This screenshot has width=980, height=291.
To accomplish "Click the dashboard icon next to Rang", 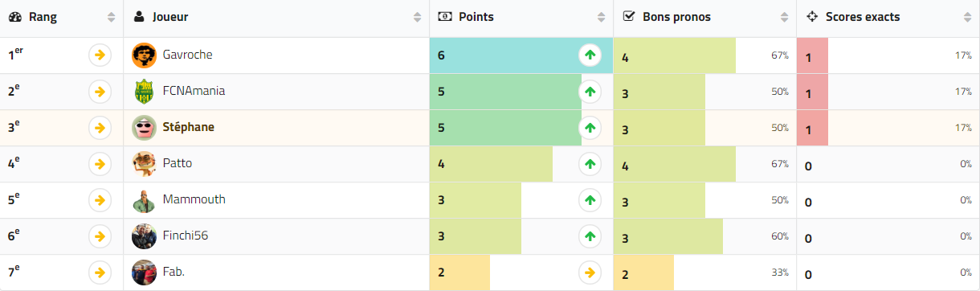I will coord(14,17).
